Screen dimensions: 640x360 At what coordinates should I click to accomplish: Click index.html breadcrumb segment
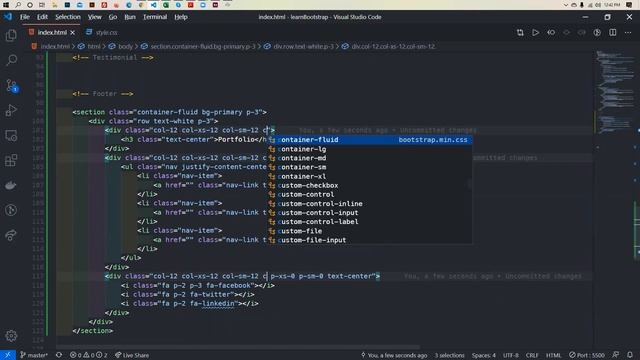pyautogui.click(x=52, y=47)
